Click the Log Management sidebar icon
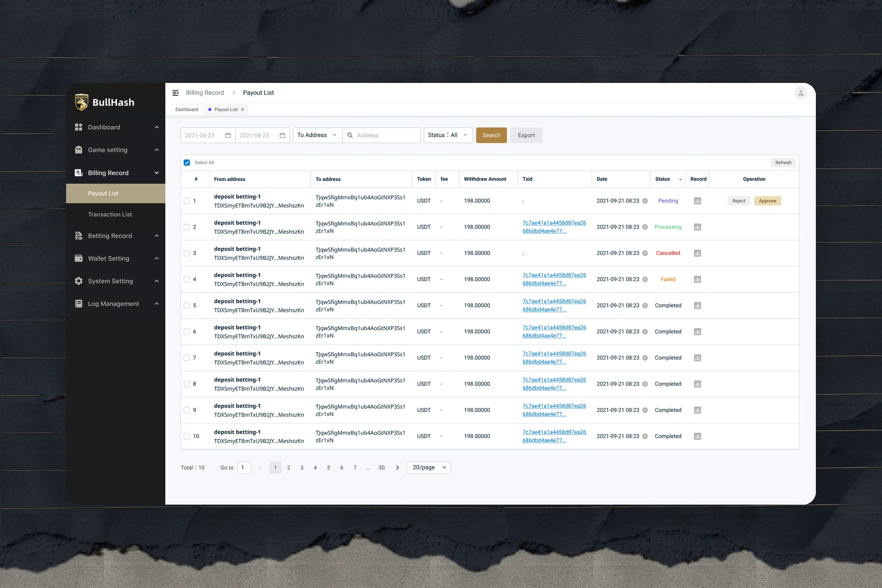Image resolution: width=882 pixels, height=588 pixels. click(x=79, y=304)
